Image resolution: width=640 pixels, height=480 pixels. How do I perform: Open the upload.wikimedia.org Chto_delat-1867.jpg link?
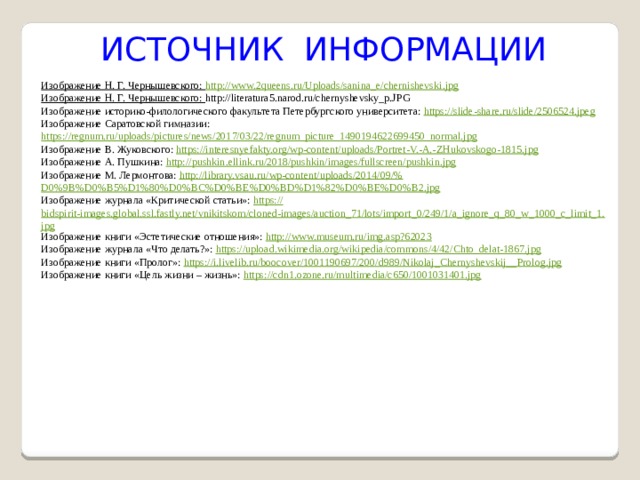[378, 249]
